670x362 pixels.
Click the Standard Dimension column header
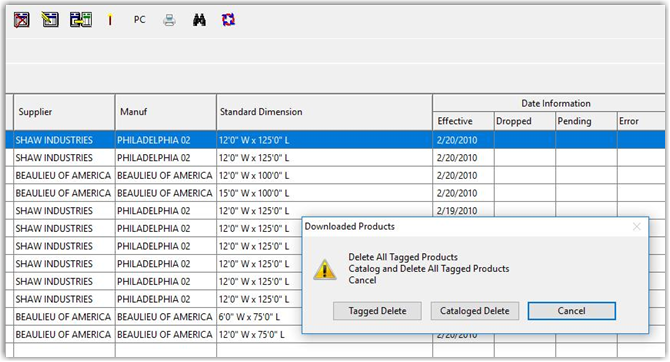pyautogui.click(x=325, y=112)
